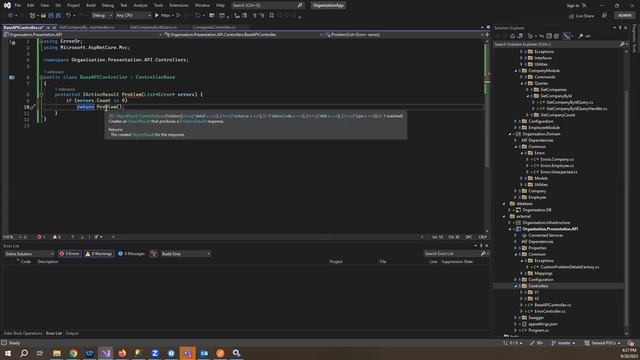Screen dimensions: 640x360
Task: Select GetCompanyByIdQueryHandler.cs file
Action: [576, 109]
